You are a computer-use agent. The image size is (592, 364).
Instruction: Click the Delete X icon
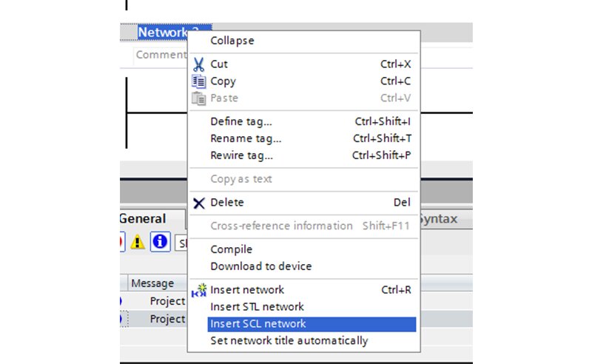tap(198, 203)
